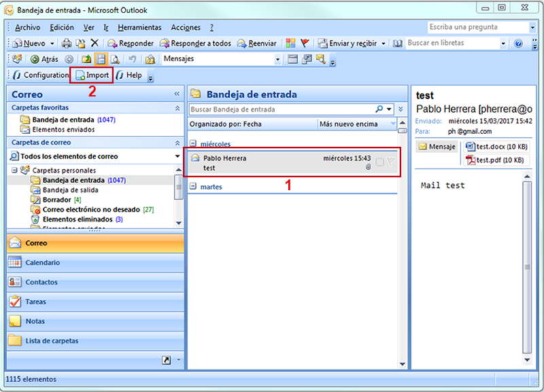
Task: Click the Responder button
Action: [x=131, y=43]
